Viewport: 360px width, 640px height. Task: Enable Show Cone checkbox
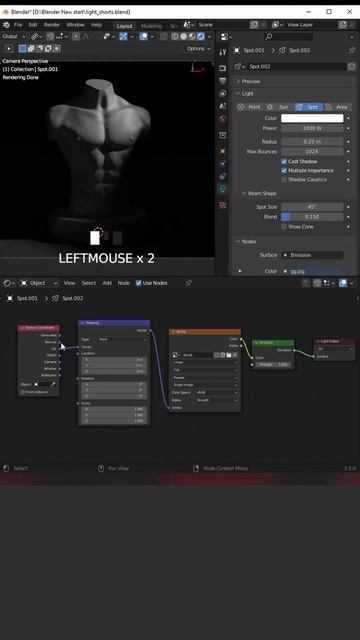[284, 227]
